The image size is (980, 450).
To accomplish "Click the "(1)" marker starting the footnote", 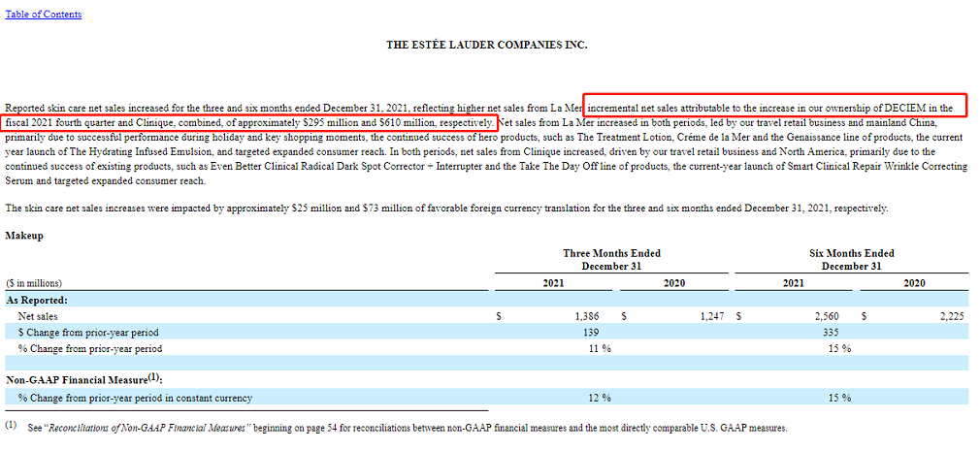I will point(11,426).
